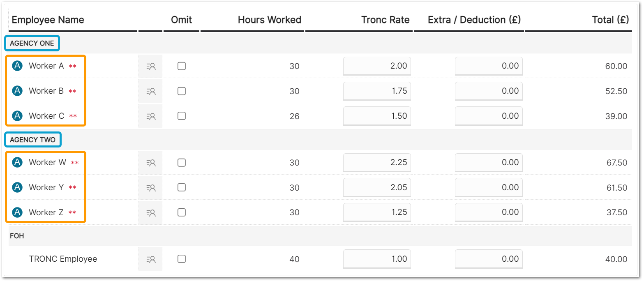Collapse the AGENCY ONE group header
The height and width of the screenshot is (281, 644).
coord(32,43)
